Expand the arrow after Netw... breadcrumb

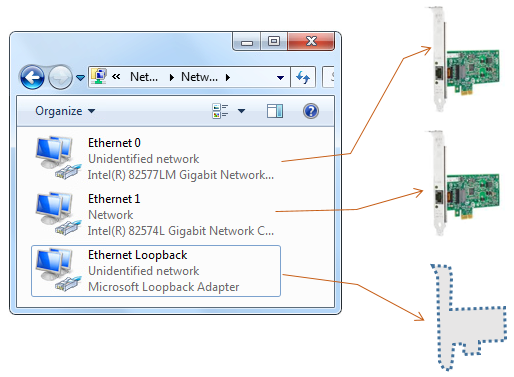click(x=228, y=78)
